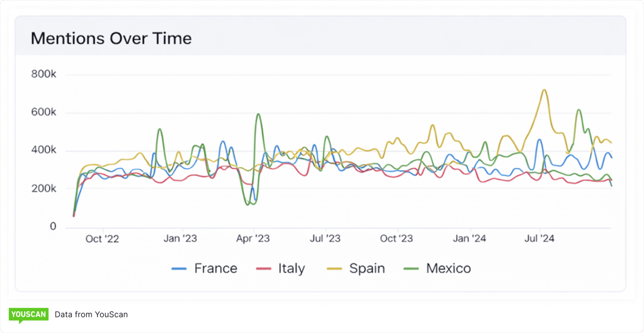
Task: Click the Mentions Over Time title bar
Action: coord(111,38)
